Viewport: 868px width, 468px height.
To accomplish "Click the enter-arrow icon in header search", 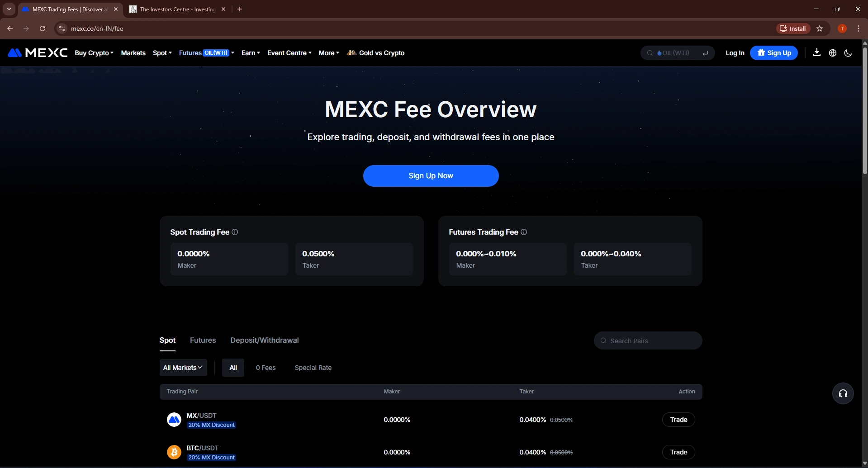I will click(x=705, y=53).
